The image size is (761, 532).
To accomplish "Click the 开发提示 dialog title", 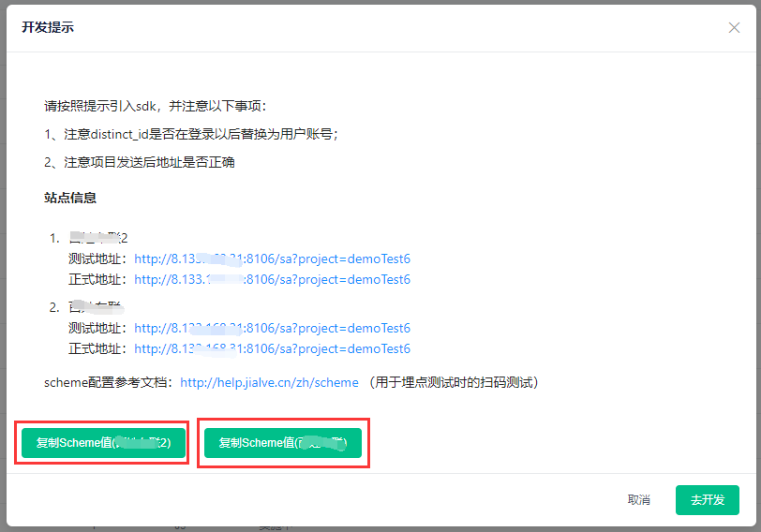I will pos(48,27).
